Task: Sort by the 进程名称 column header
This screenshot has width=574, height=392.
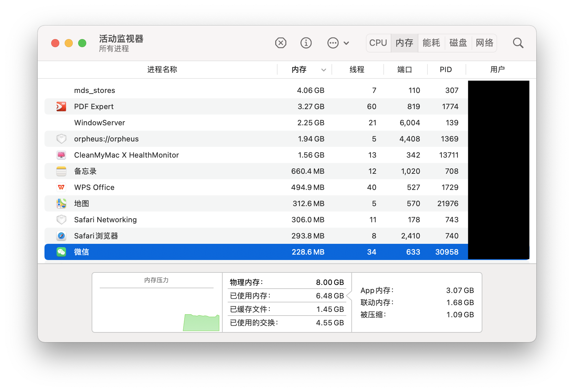Action: tap(162, 70)
